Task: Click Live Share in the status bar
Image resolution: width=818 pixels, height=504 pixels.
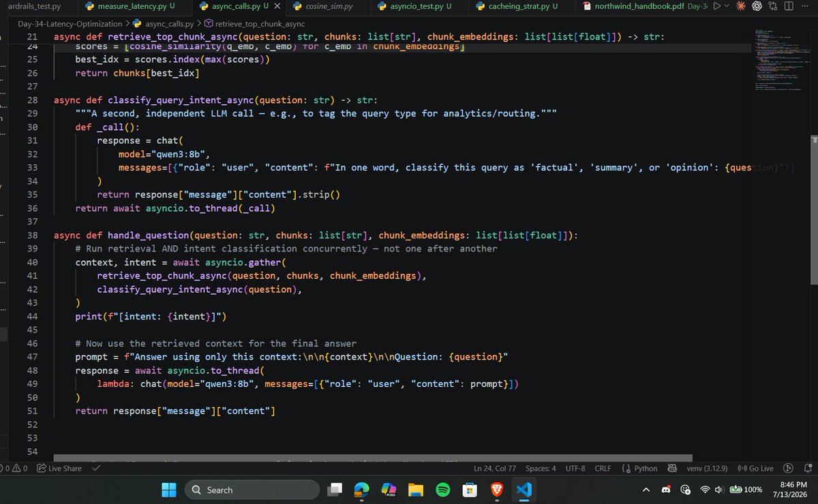Action: coord(59,469)
